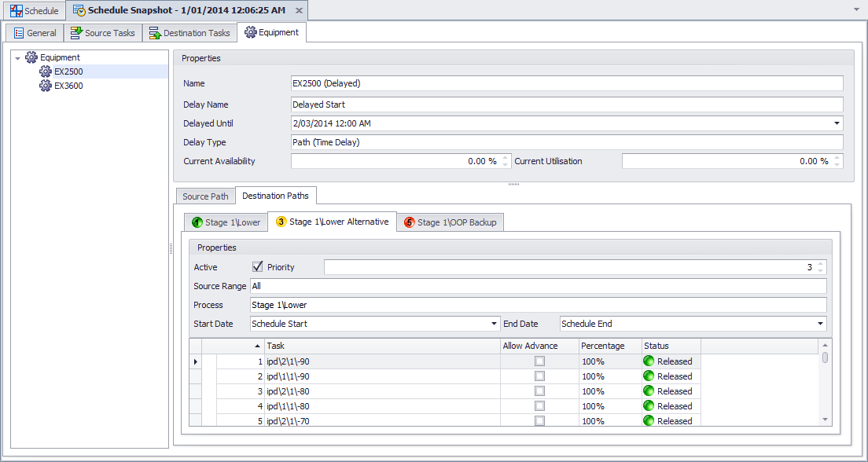The width and height of the screenshot is (868, 462).
Task: Click the Delay Name input field
Action: pos(566,104)
